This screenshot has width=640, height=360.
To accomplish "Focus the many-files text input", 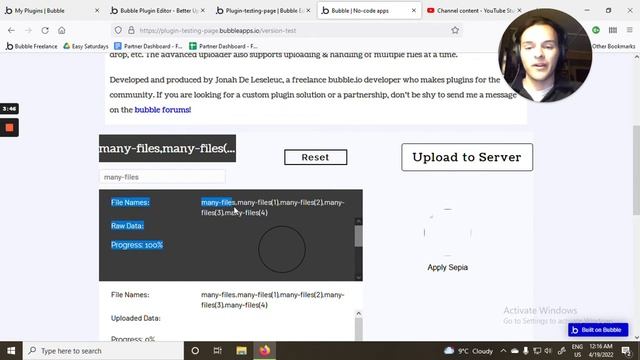I will click(x=162, y=177).
